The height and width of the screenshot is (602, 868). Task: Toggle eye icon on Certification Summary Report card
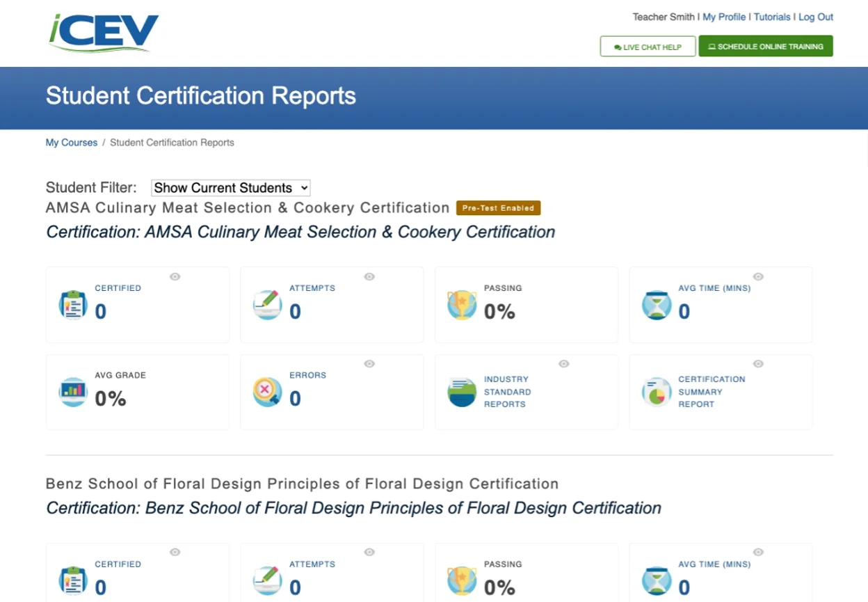[x=758, y=363]
